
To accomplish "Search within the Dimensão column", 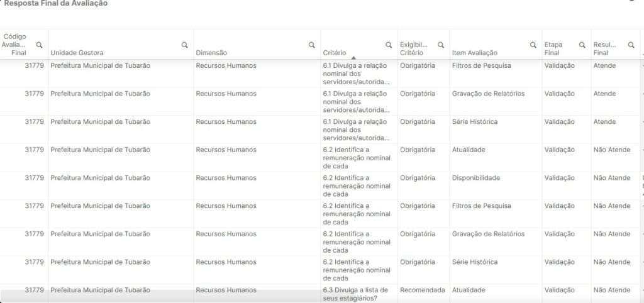I will coord(311,45).
